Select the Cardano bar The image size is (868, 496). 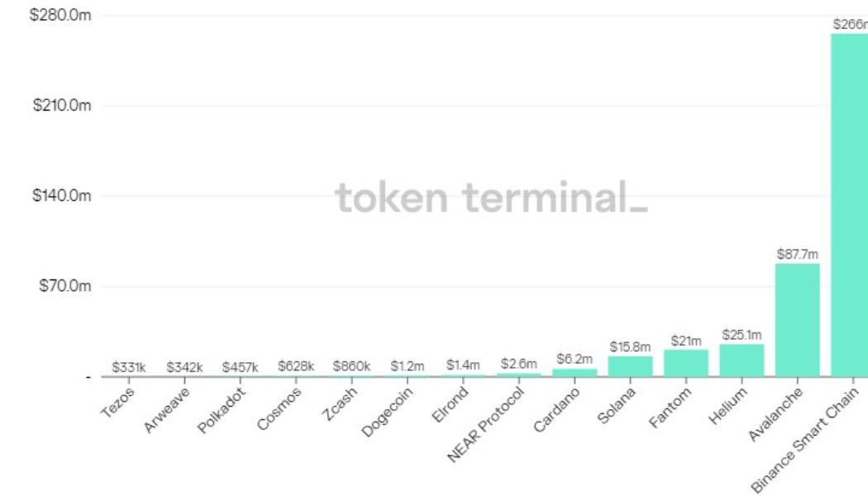point(575,373)
